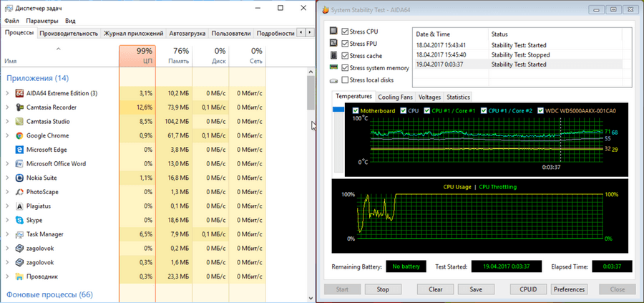Viewport: 644px width, 303px height.
Task: Click the Google Chrome icon in list
Action: [19, 135]
